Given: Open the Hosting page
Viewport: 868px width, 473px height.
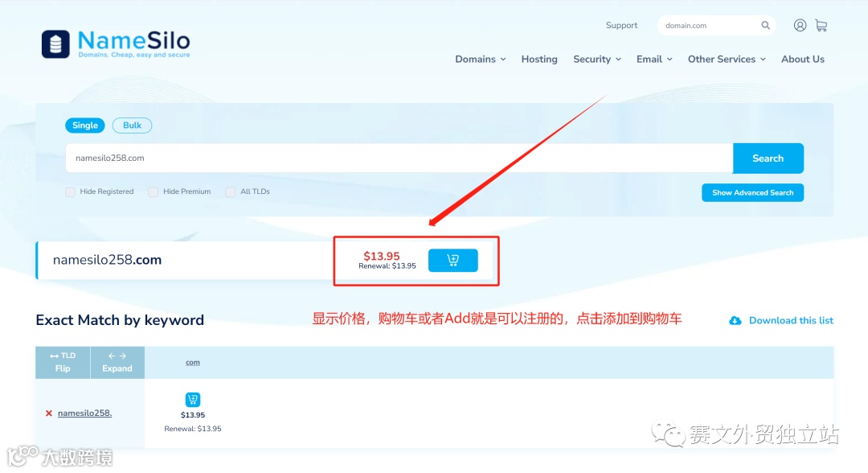Looking at the screenshot, I should pos(539,60).
